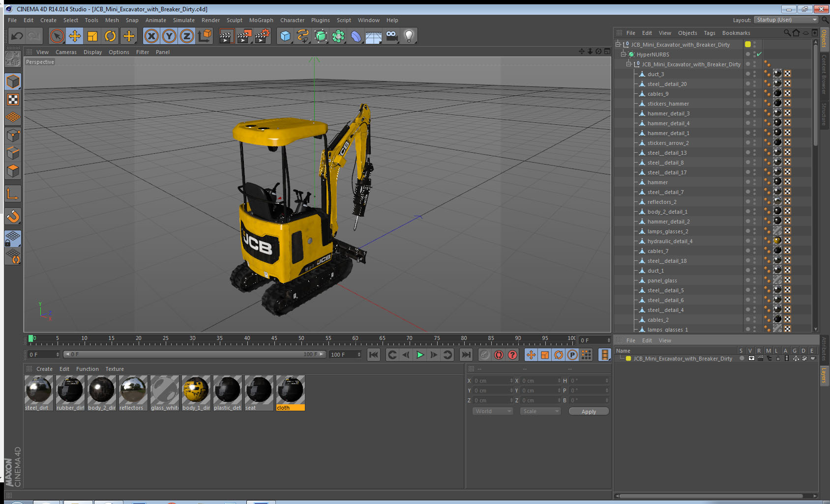Add a Floor environment object
This screenshot has height=504, width=830.
[374, 36]
